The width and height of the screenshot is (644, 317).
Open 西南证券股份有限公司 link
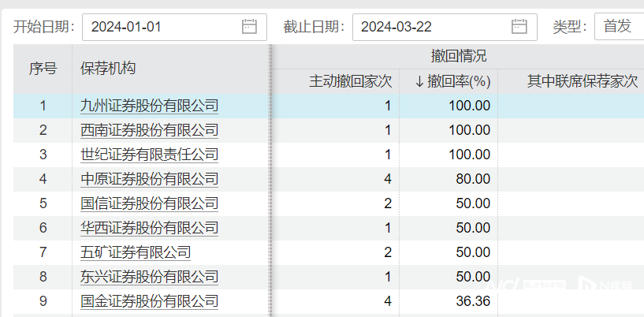click(x=150, y=130)
